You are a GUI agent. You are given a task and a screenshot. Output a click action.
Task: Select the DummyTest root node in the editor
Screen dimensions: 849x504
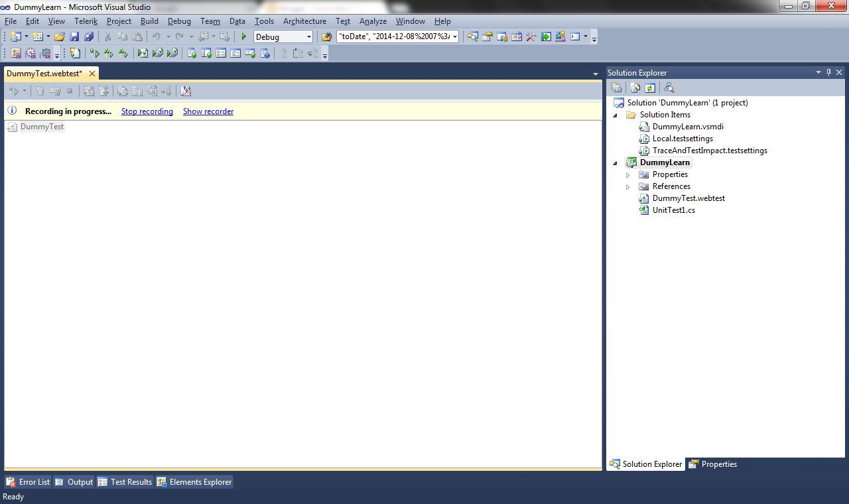(x=42, y=127)
